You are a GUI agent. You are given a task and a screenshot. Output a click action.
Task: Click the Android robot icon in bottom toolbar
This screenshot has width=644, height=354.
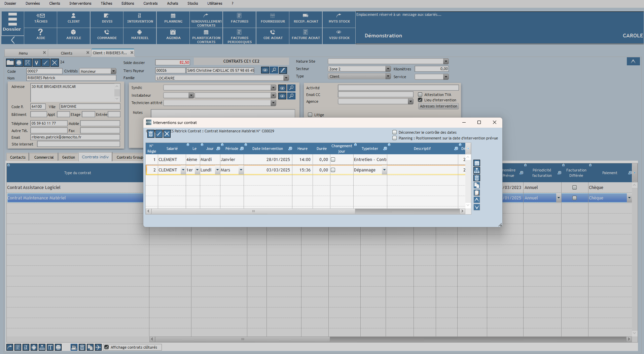point(34,347)
